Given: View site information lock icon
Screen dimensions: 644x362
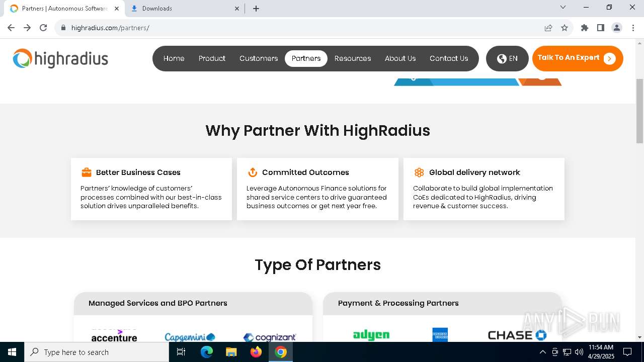Looking at the screenshot, I should (x=63, y=28).
